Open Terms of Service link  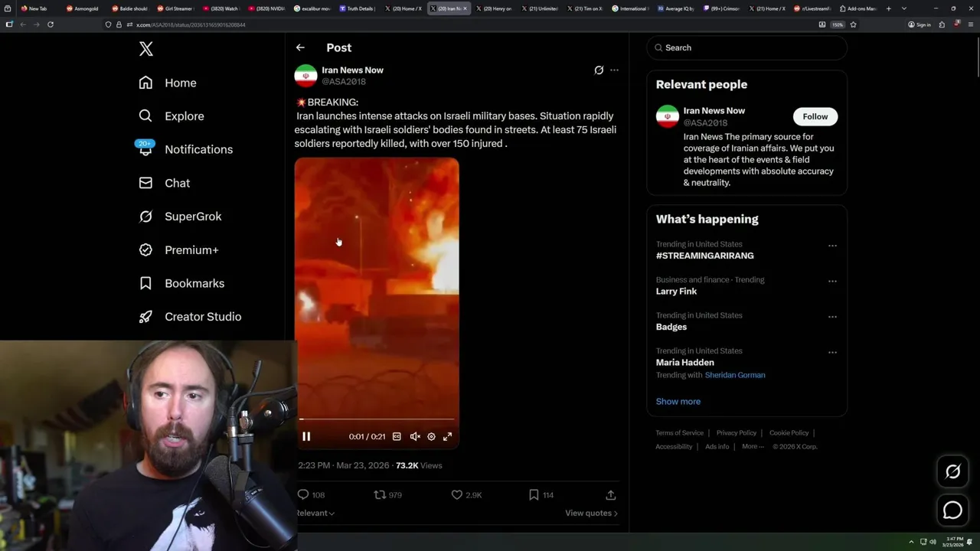(679, 433)
